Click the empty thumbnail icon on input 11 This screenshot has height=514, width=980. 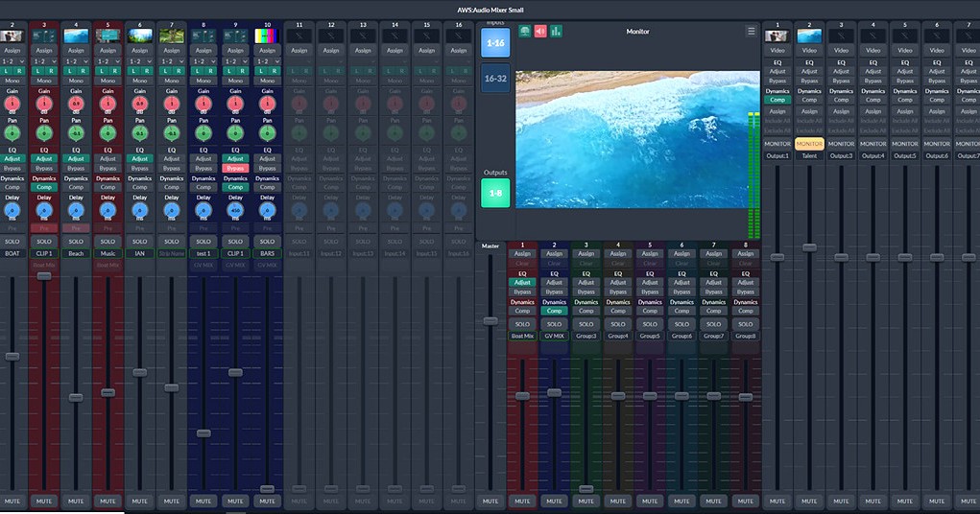[x=299, y=36]
